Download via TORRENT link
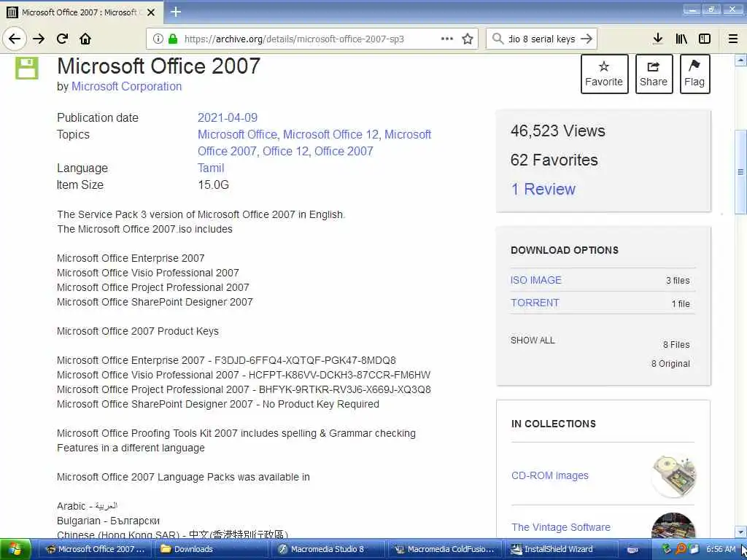 [x=535, y=303]
